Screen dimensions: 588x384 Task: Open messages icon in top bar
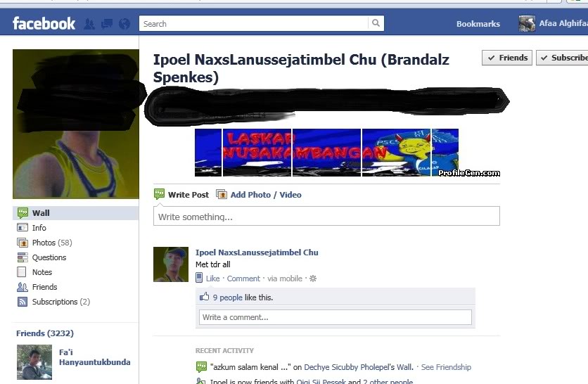107,24
